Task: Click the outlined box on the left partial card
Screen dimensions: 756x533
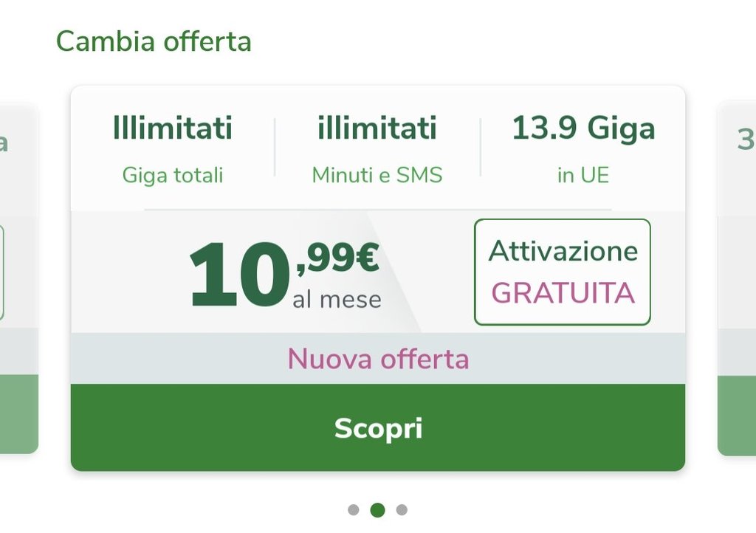Action: pyautogui.click(x=2, y=273)
